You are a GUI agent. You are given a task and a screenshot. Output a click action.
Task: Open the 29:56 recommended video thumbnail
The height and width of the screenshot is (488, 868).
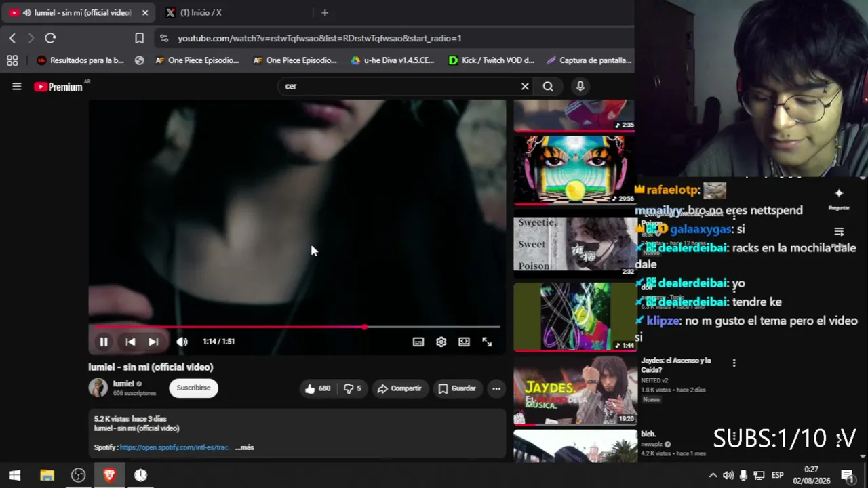[x=574, y=169]
